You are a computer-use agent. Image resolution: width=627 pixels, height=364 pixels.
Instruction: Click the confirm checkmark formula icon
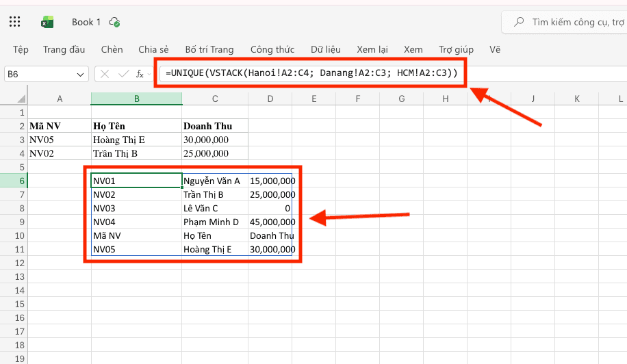[x=124, y=74]
